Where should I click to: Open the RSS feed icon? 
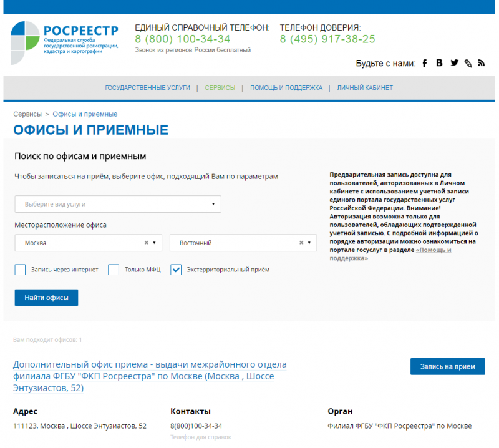coord(481,63)
